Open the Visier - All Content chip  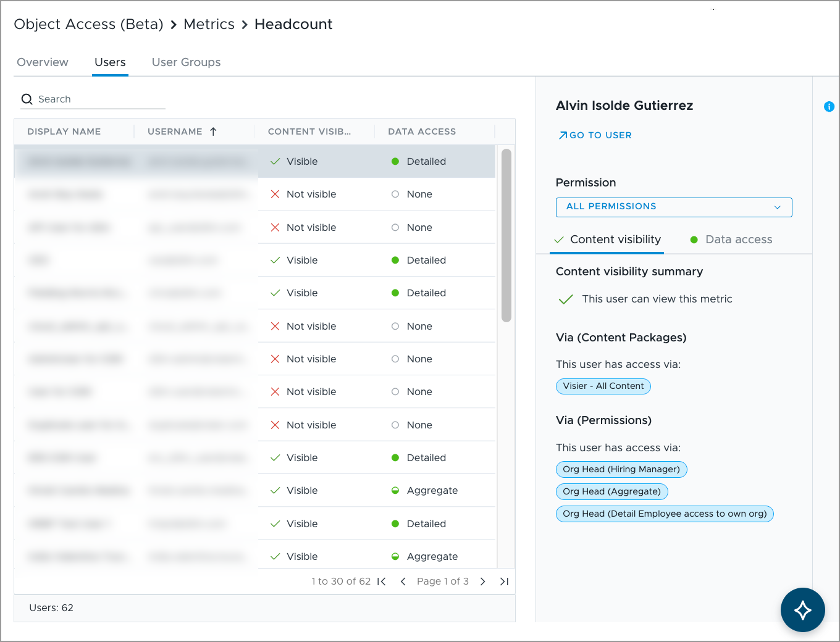(603, 386)
